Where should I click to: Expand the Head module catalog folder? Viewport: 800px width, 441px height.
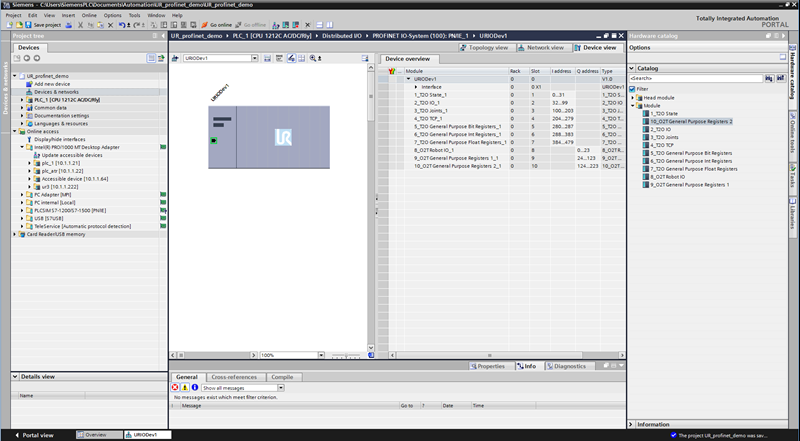[634, 97]
